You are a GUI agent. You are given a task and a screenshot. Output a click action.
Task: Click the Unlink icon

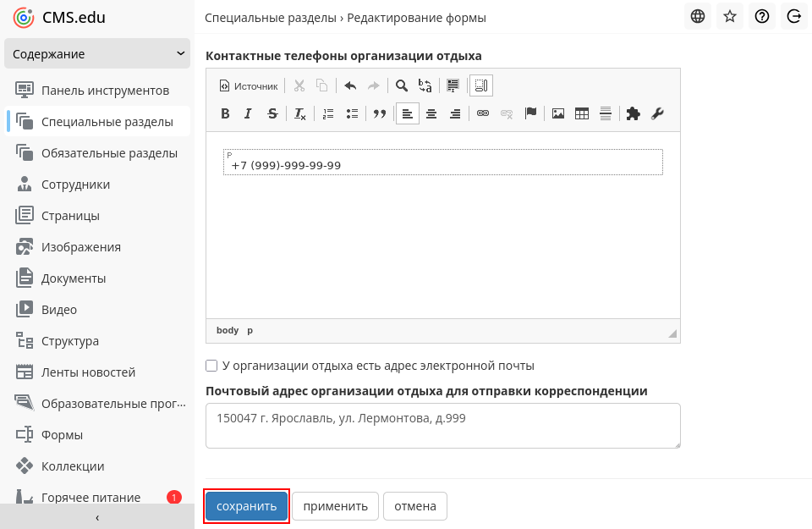point(507,114)
